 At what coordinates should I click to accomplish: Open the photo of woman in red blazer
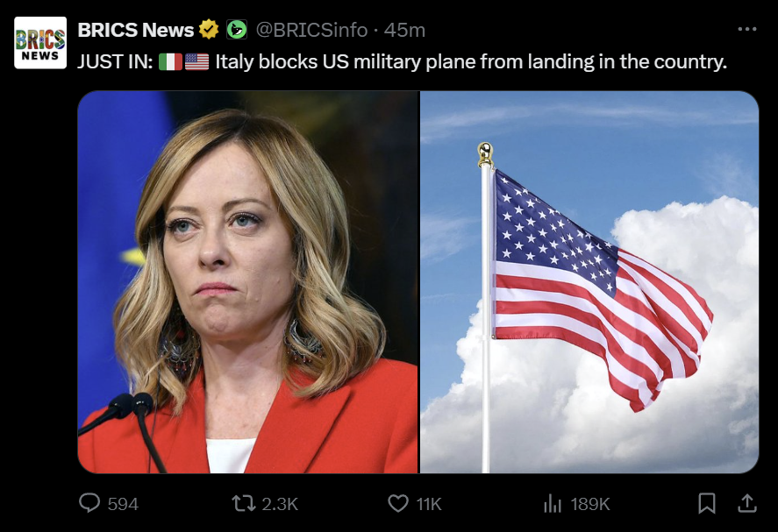247,282
